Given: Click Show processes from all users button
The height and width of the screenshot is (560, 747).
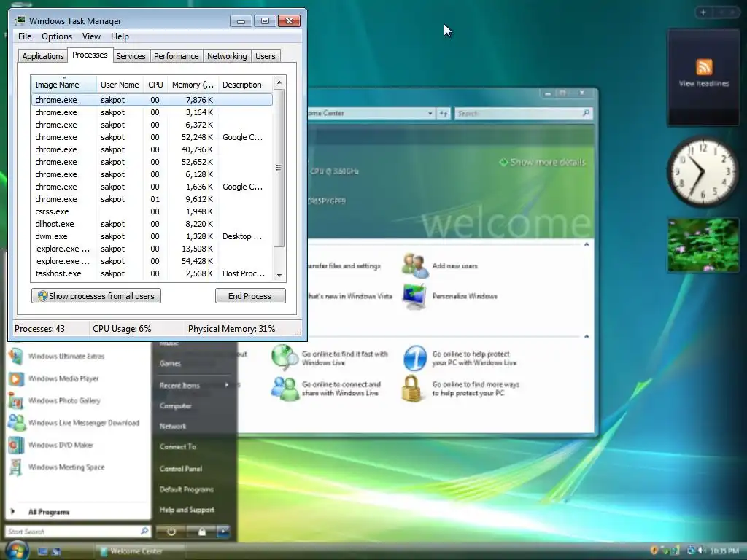Looking at the screenshot, I should [96, 296].
